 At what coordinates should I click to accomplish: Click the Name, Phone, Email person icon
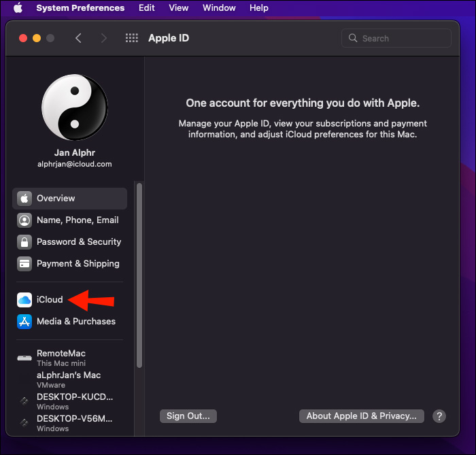pos(24,220)
